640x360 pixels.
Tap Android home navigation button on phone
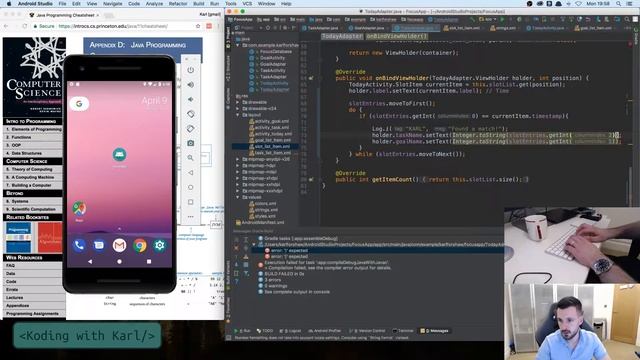(120, 262)
